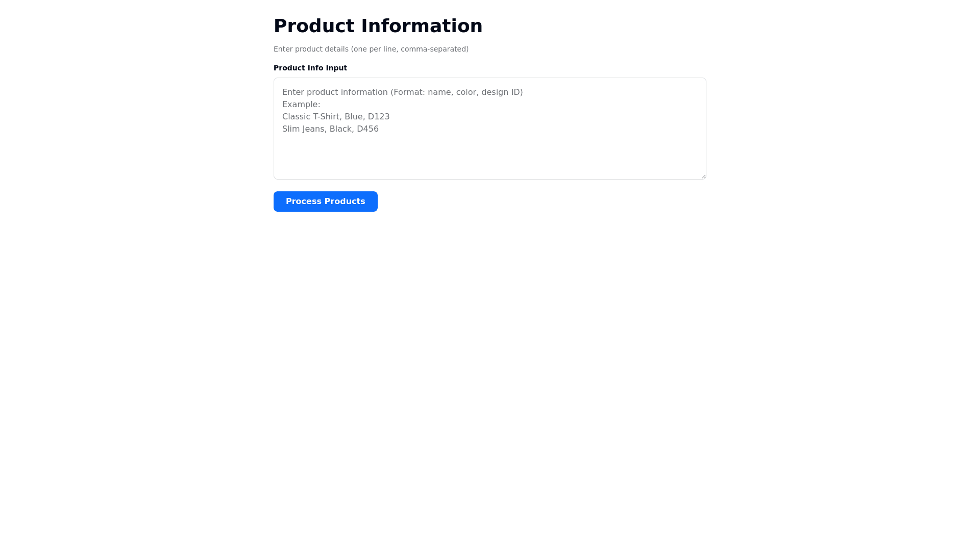This screenshot has height=551, width=980.
Task: Click the 'D123' placeholder design ID
Action: click(379, 117)
